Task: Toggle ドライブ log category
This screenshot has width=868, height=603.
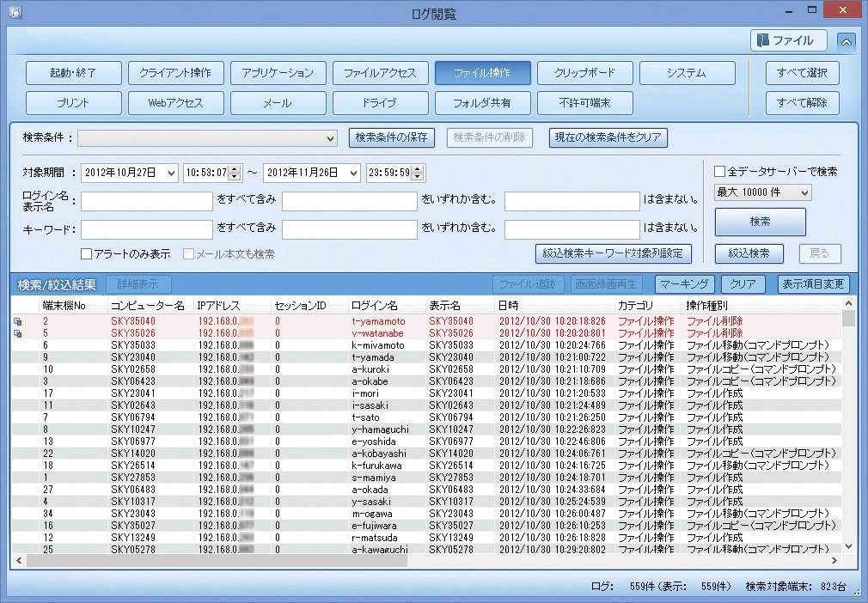Action: pos(381,103)
